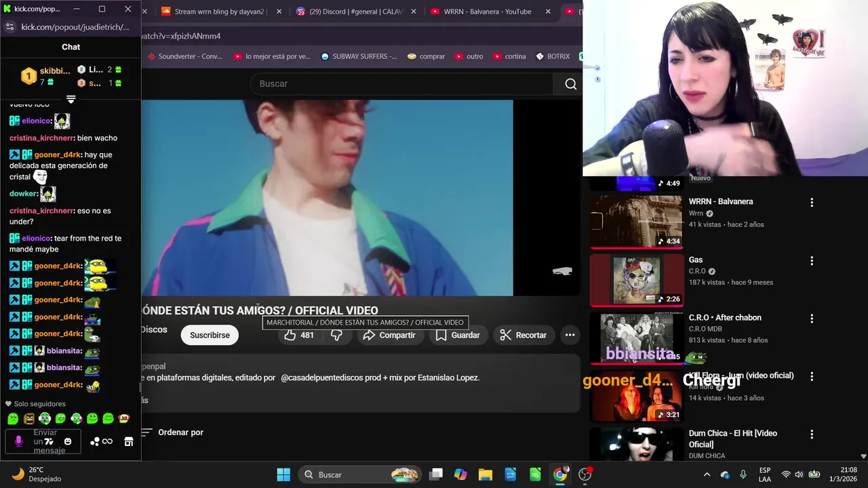Close the Discord #general tab
This screenshot has width=868, height=488.
[x=414, y=12]
